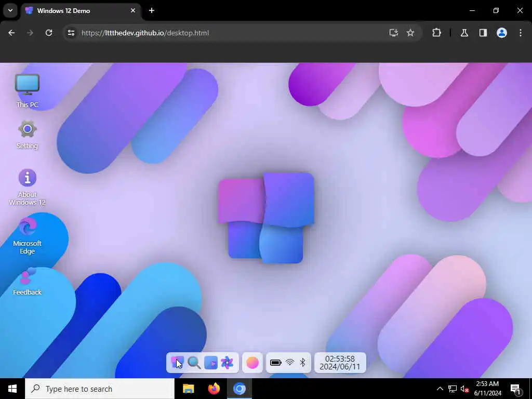Bookmark this page with the star
This screenshot has height=399, width=532.
410,33
